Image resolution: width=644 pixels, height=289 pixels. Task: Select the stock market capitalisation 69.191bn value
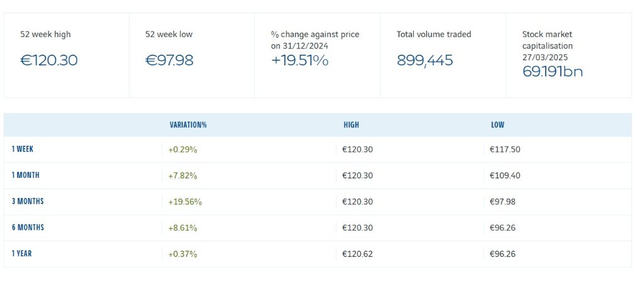pos(553,72)
